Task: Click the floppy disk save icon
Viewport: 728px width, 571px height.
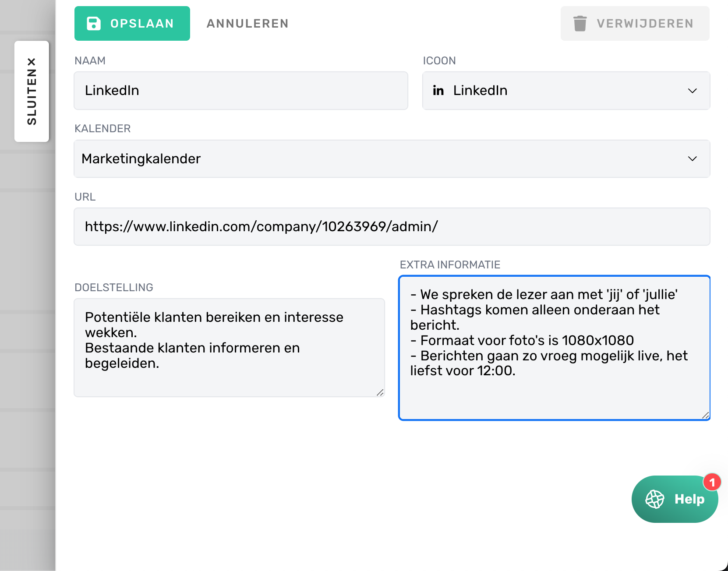Action: 94,24
